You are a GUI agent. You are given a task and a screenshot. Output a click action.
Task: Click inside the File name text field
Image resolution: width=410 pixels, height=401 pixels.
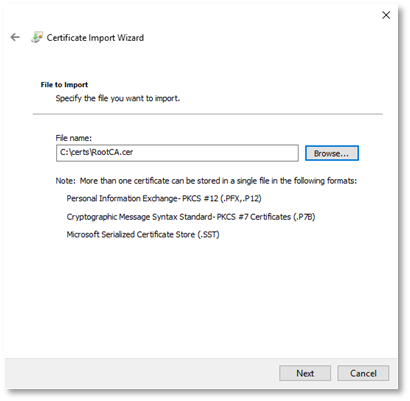[x=177, y=153]
